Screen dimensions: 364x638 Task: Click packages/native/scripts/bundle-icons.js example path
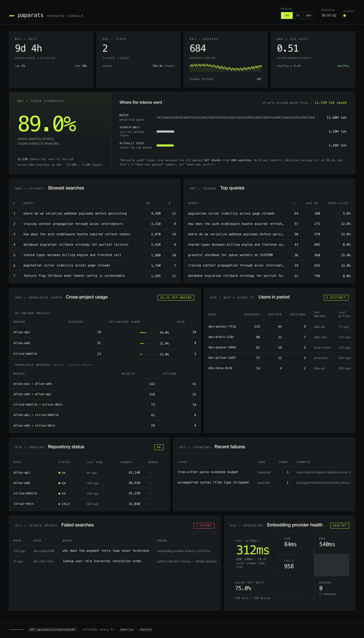pos(323,483)
